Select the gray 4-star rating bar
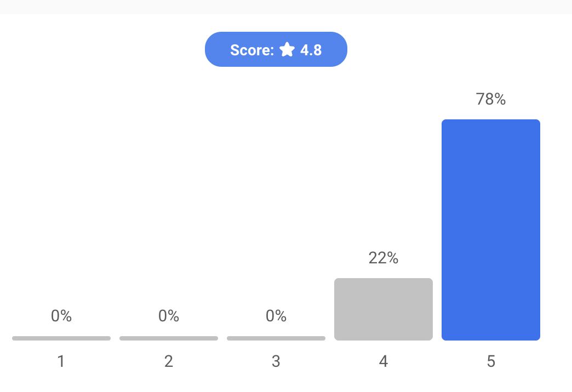The width and height of the screenshot is (572, 392). point(384,309)
